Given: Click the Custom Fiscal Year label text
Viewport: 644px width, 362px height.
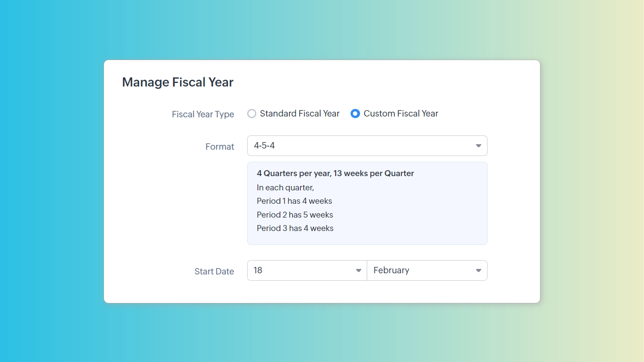Looking at the screenshot, I should [400, 114].
